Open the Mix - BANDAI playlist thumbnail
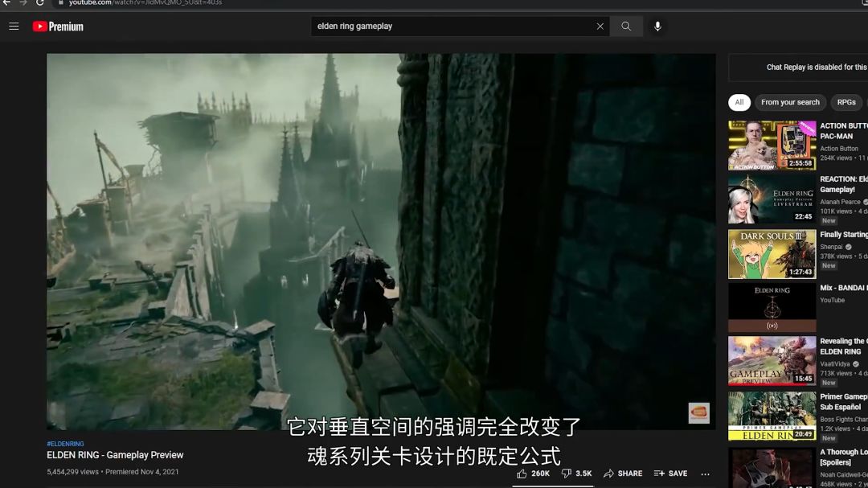This screenshot has width=868, height=488. (772, 307)
